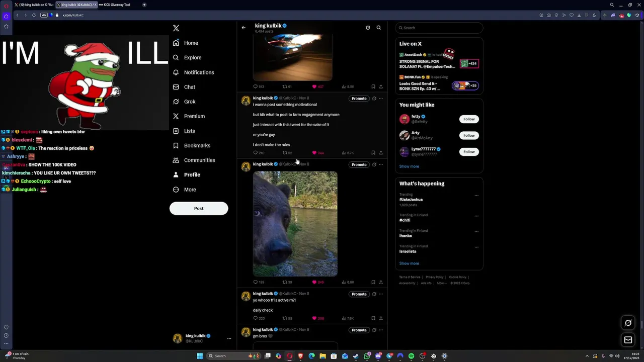The image size is (644, 362).
Task: Promote the bear photo tweet
Action: [x=359, y=164]
